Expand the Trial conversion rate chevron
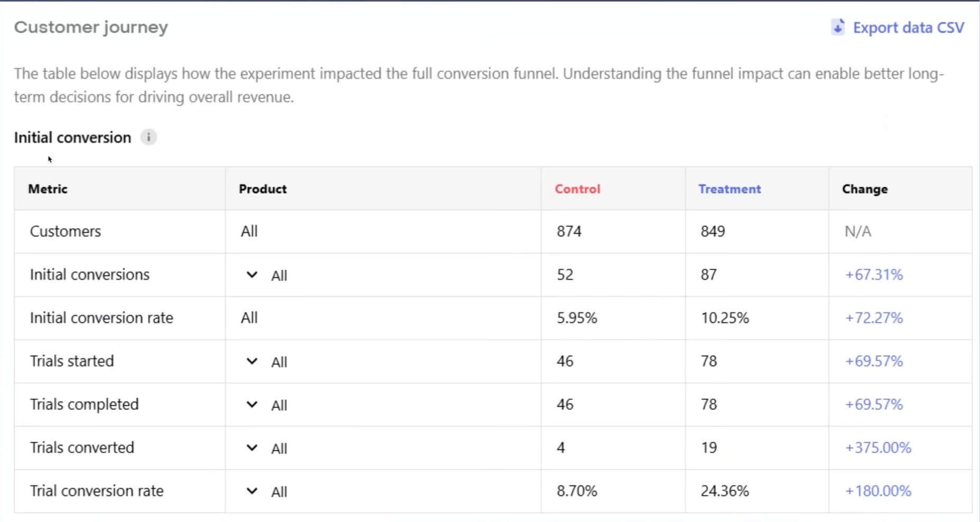Image resolution: width=980 pixels, height=522 pixels. tap(252, 491)
